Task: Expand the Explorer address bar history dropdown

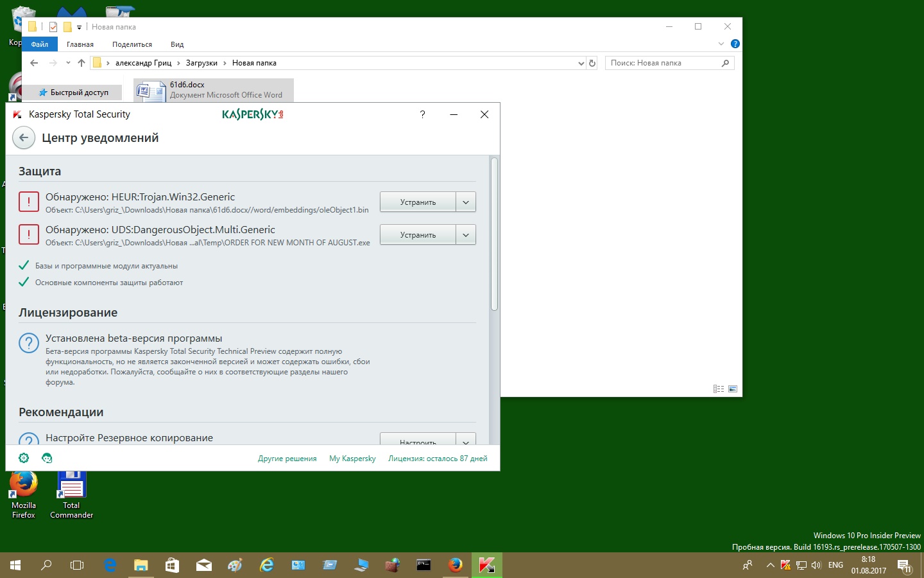Action: 581,63
